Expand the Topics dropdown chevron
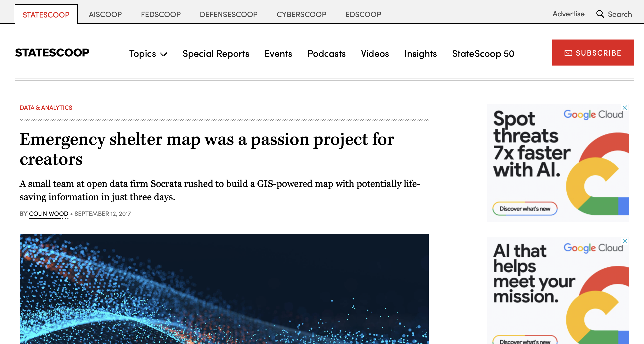Viewport: 644px width, 344px height. [x=164, y=54]
